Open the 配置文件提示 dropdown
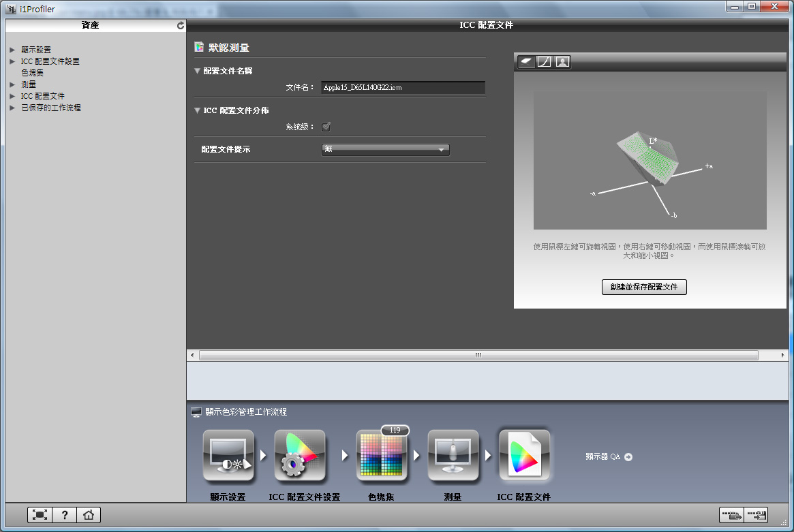Image resolution: width=794 pixels, height=532 pixels. [385, 150]
